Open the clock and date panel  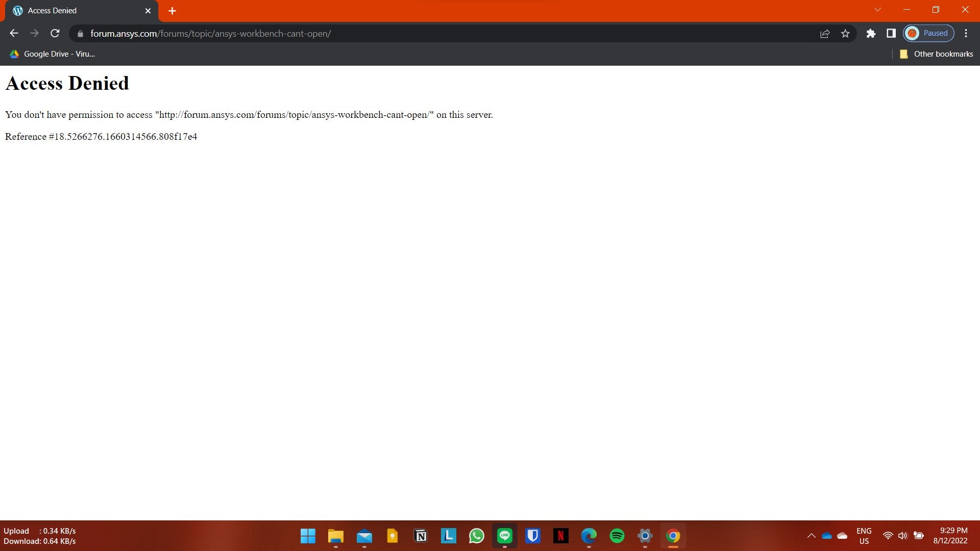[950, 536]
